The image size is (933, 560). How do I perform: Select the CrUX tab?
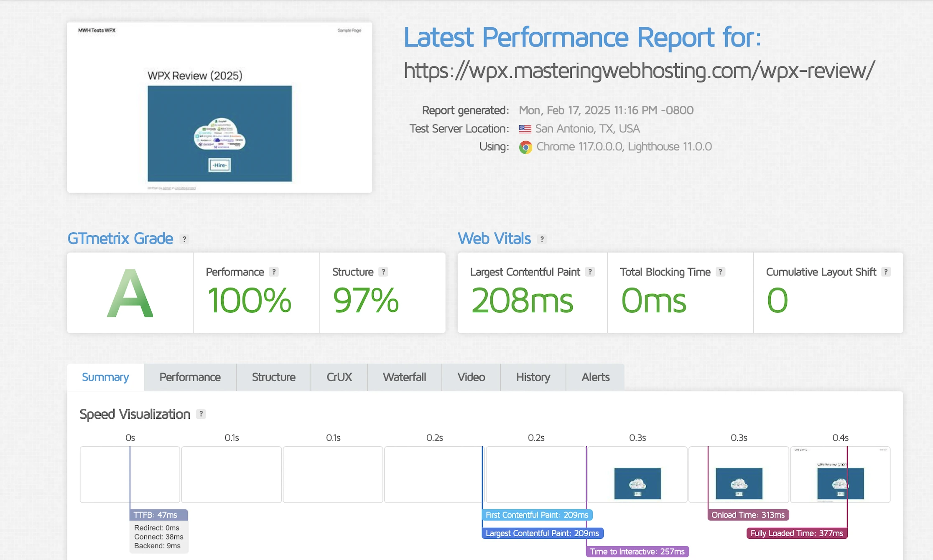[339, 377]
